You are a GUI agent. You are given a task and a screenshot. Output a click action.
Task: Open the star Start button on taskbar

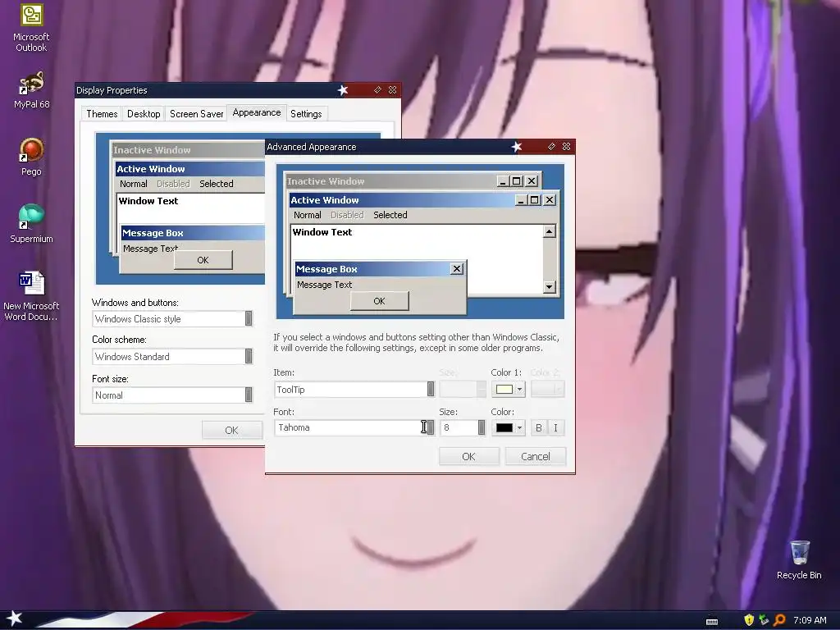[x=15, y=619]
